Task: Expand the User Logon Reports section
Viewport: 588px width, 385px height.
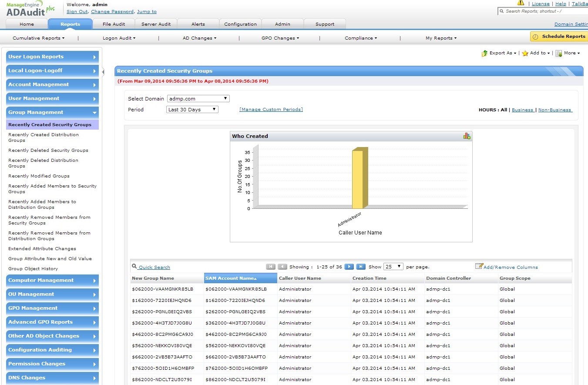Action: tap(52, 57)
